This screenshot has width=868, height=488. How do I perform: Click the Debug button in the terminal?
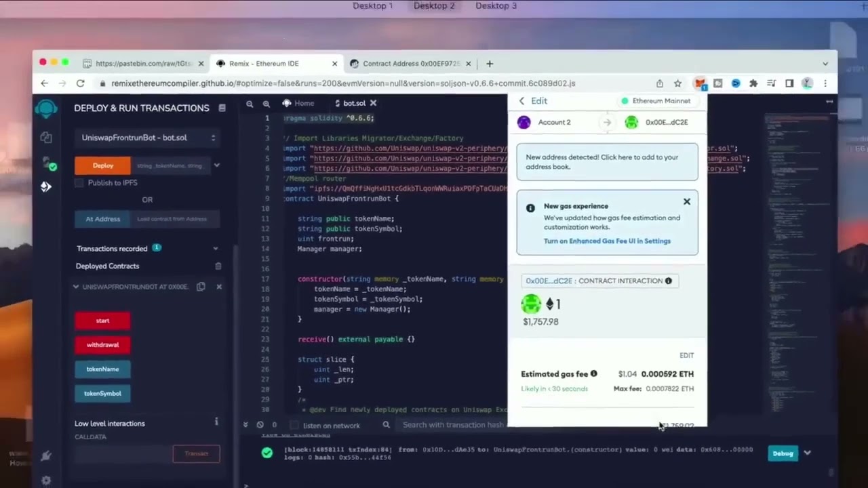[783, 453]
